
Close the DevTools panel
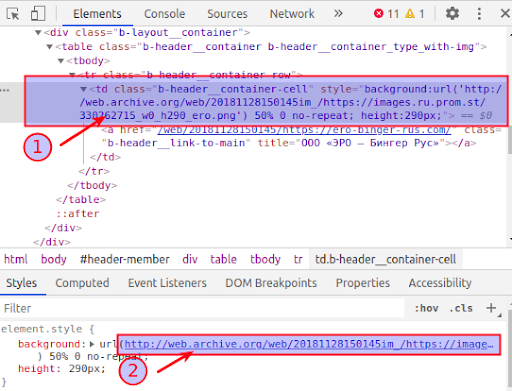pos(505,14)
